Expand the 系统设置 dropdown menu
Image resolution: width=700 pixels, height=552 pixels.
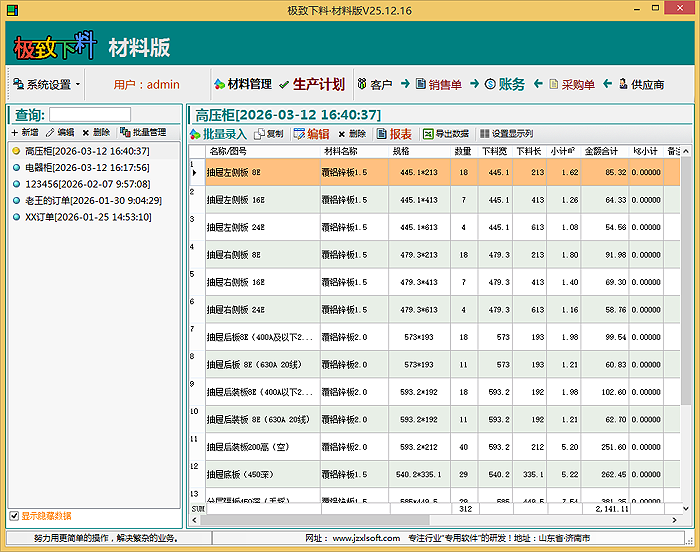pyautogui.click(x=48, y=85)
